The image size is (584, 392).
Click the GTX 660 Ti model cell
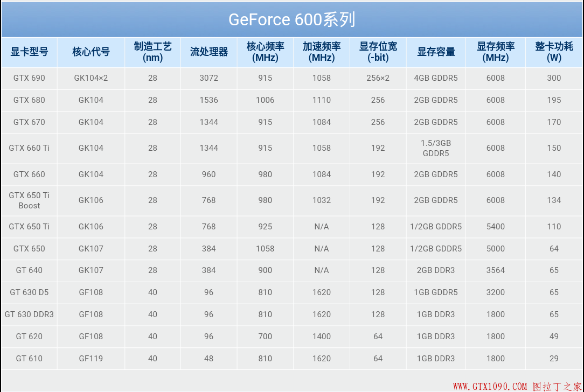point(29,148)
